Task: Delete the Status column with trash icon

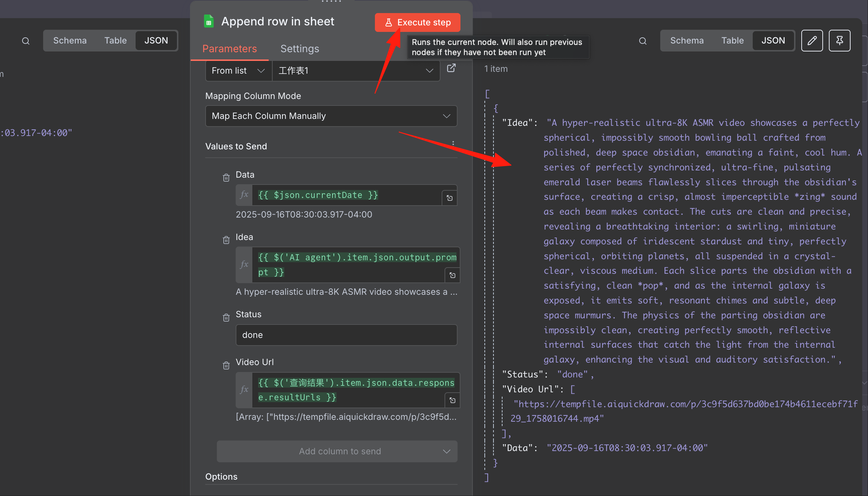Action: [226, 318]
